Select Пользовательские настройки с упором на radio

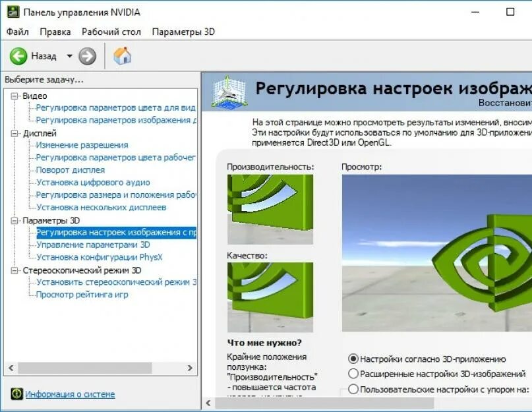click(353, 389)
